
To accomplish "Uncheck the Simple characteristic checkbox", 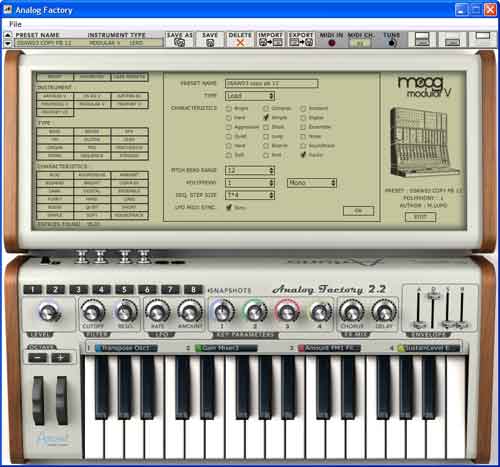I will tap(266, 117).
